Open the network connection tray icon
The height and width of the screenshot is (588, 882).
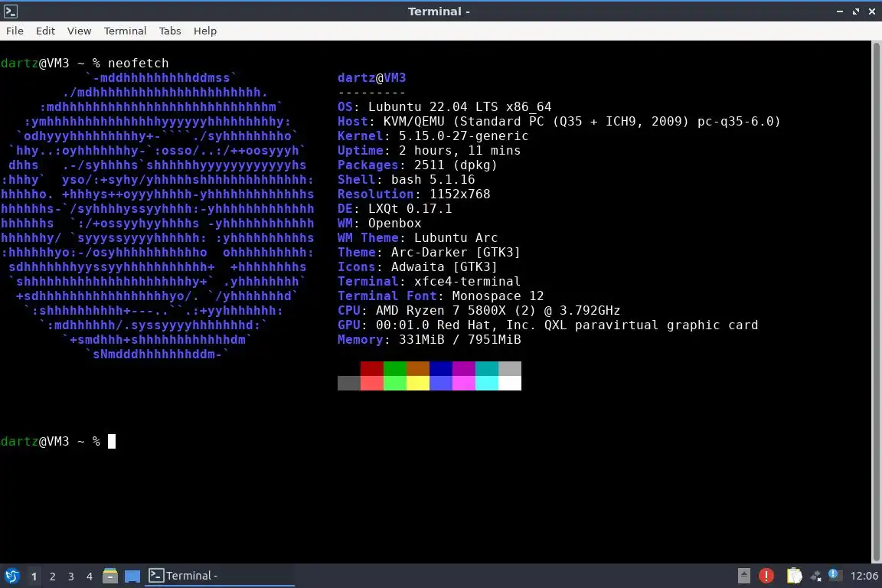pyautogui.click(x=815, y=576)
